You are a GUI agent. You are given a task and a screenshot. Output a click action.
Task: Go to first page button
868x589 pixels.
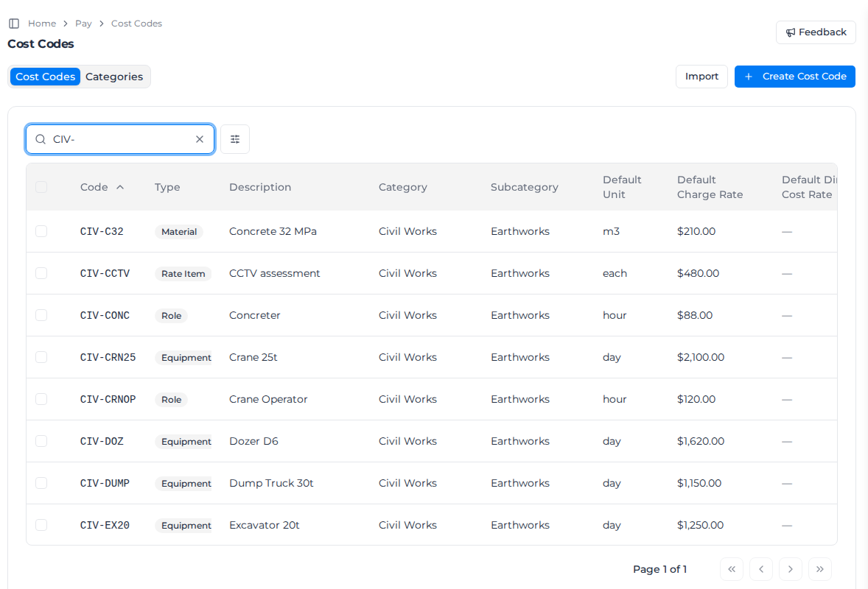[x=732, y=569]
